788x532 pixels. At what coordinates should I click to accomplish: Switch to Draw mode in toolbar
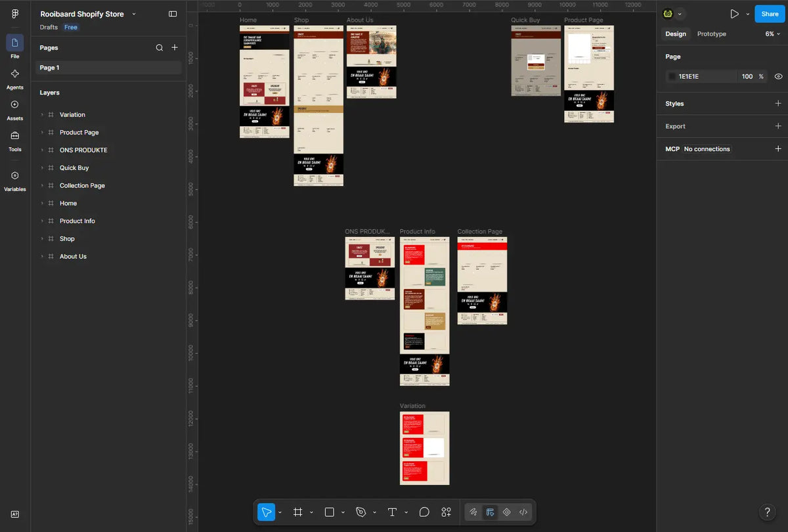click(473, 512)
